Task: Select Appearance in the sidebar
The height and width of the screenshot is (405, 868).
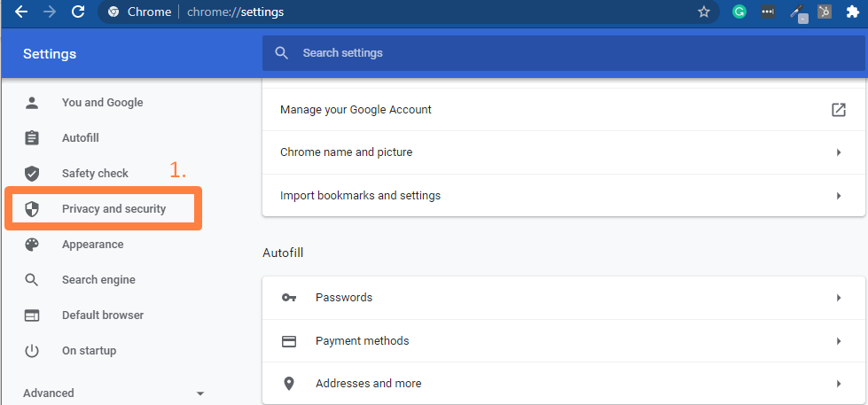Action: [x=92, y=245]
